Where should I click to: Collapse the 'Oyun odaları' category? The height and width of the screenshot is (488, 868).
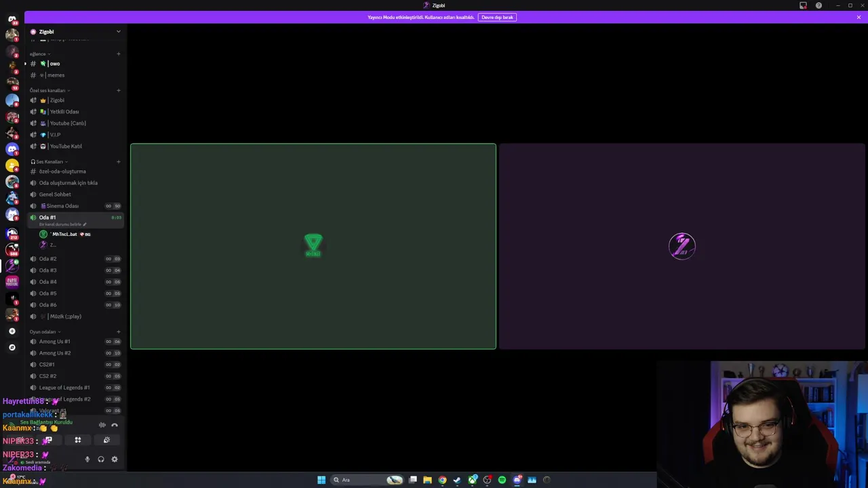(45, 331)
